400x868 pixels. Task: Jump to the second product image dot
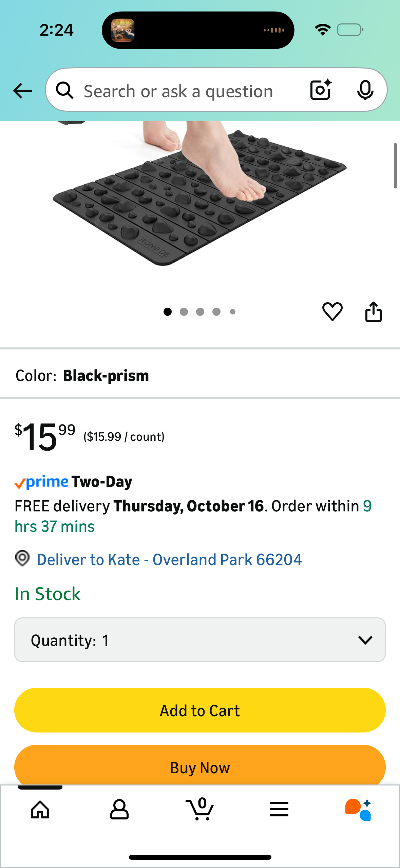tap(184, 312)
